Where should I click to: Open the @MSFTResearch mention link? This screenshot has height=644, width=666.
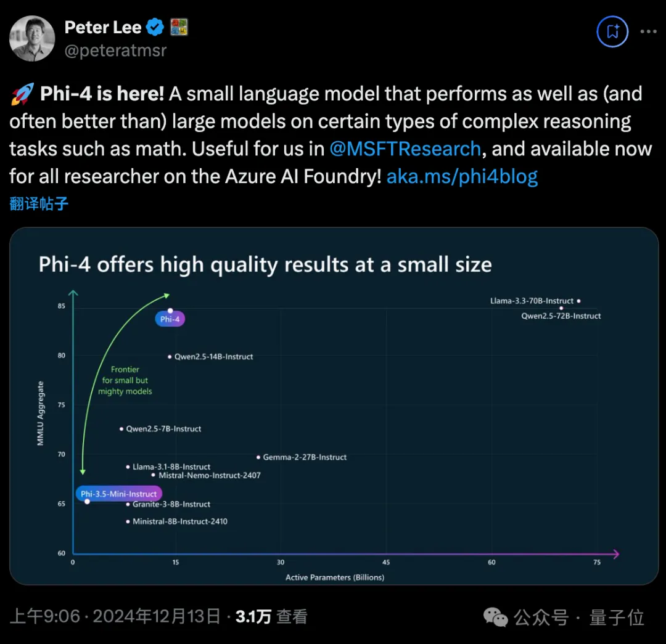tap(405, 149)
